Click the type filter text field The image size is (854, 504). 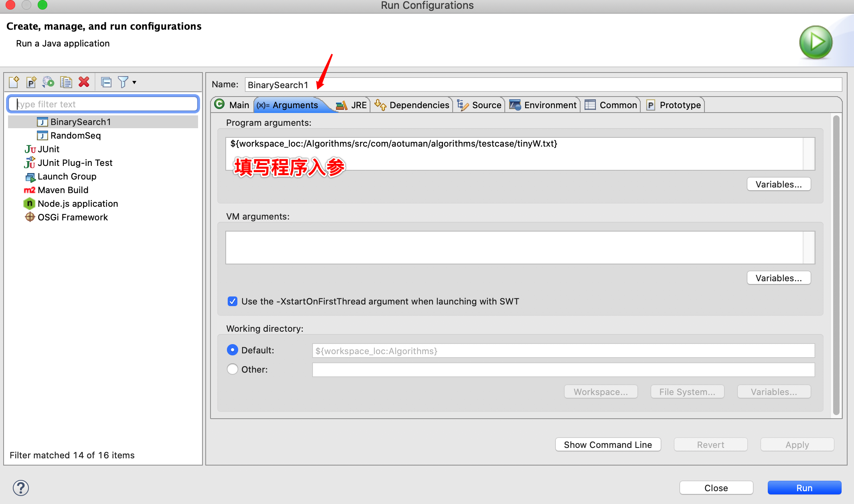(x=103, y=104)
